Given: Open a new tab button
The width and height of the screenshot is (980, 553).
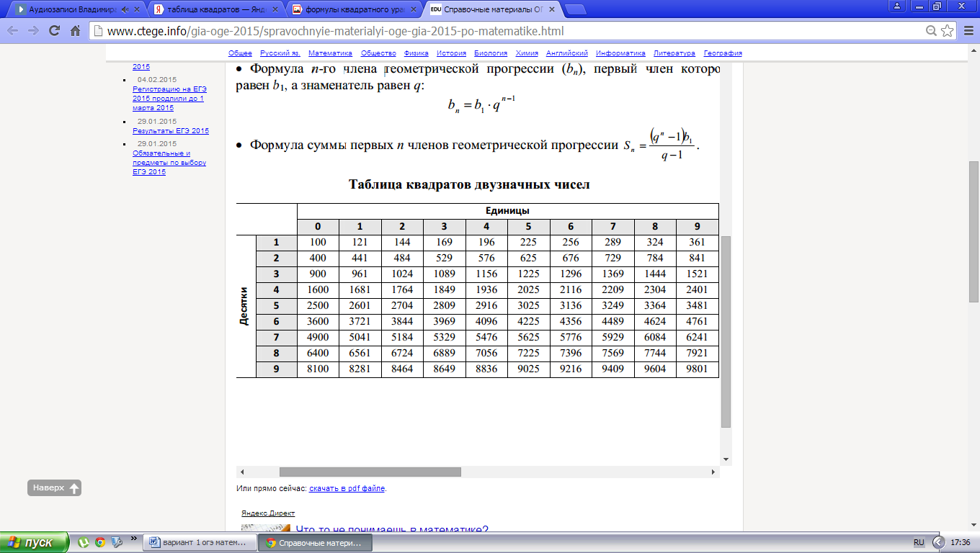Looking at the screenshot, I should click(x=574, y=10).
